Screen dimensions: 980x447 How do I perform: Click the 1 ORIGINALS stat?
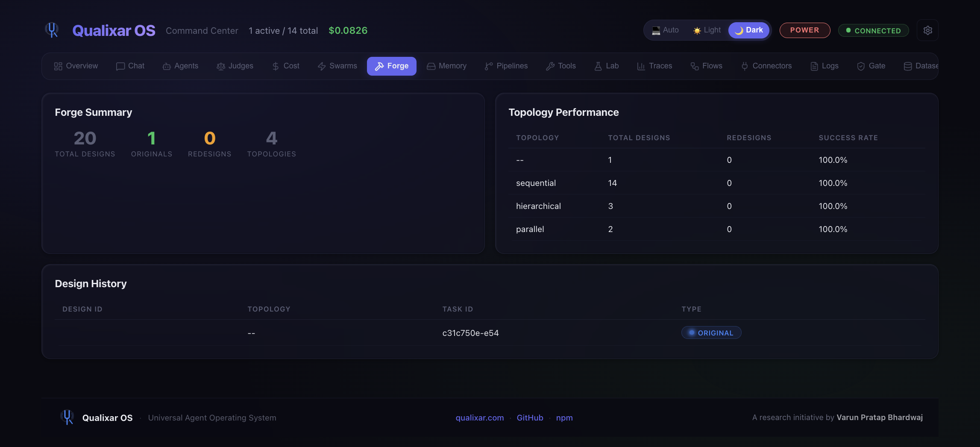coord(152,144)
